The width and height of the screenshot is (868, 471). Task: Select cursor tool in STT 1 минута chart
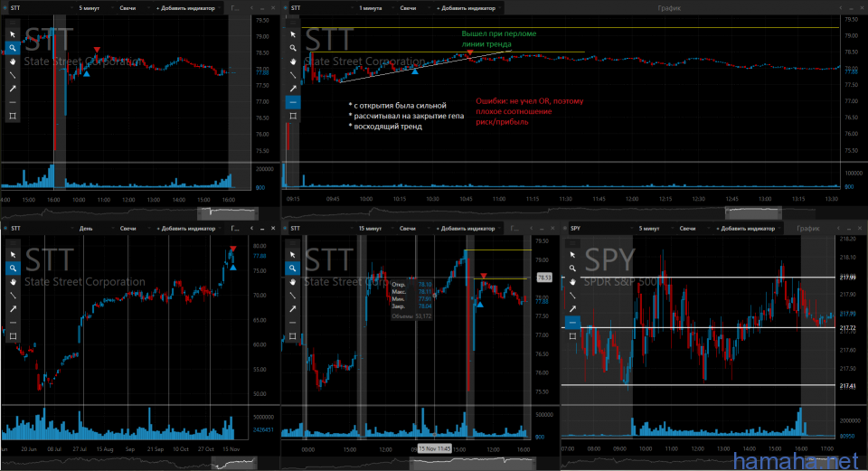point(293,34)
